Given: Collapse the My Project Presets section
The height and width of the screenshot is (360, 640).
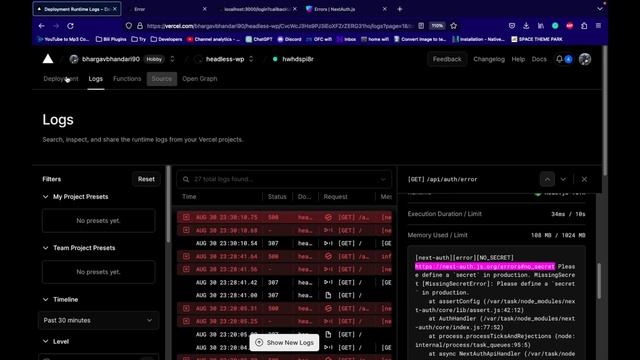Looking at the screenshot, I should [45, 197].
